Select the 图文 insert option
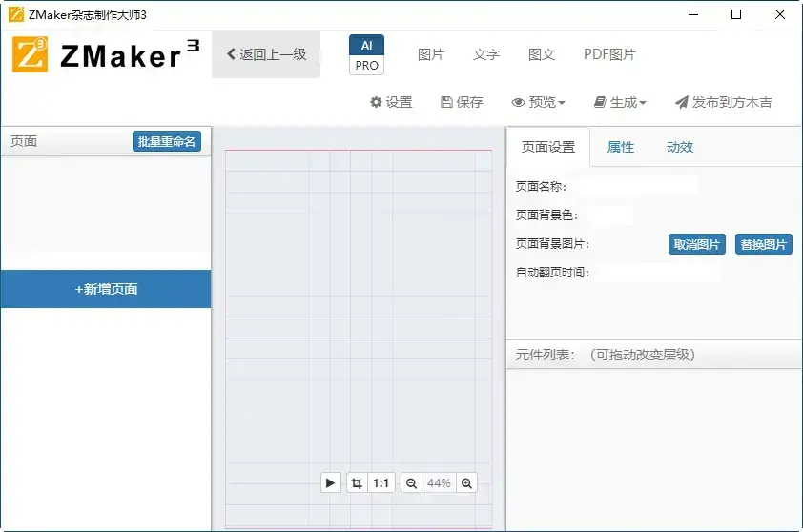This screenshot has width=803, height=532. pos(542,54)
